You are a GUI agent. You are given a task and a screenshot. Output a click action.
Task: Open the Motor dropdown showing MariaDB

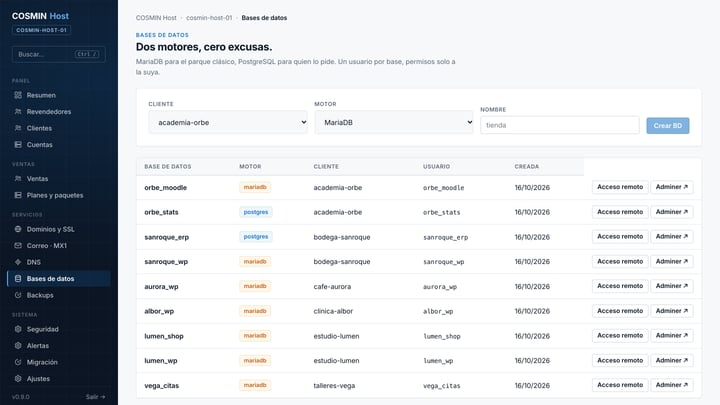coord(394,122)
